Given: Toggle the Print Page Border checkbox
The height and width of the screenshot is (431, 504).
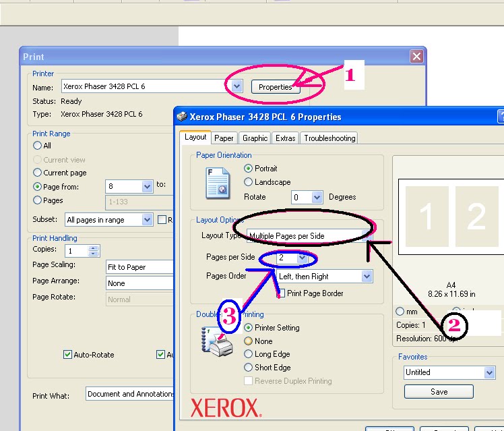Looking at the screenshot, I should (281, 293).
